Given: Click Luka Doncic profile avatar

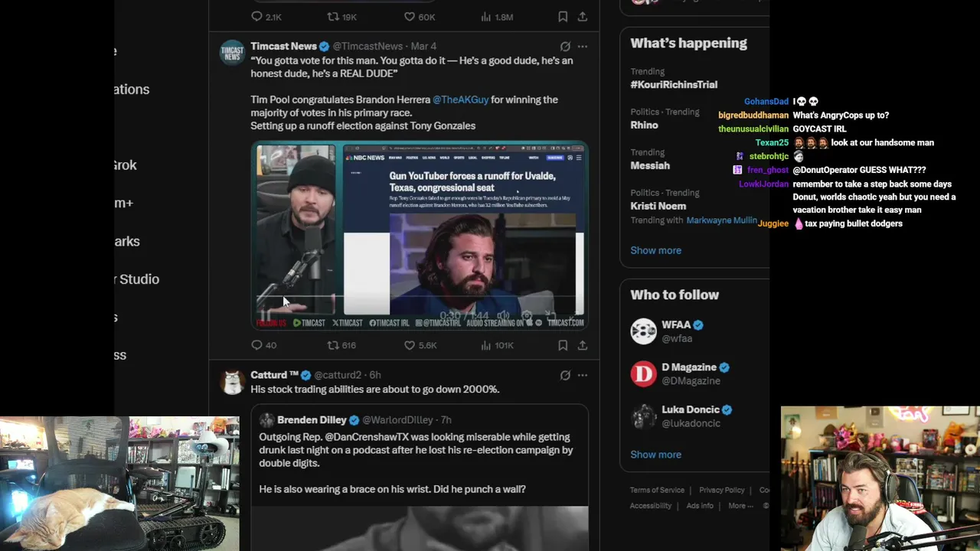Looking at the screenshot, I should click(643, 416).
